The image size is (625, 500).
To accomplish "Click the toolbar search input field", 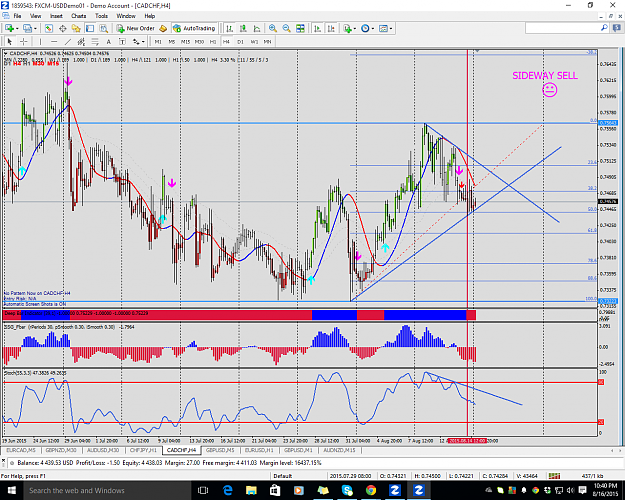I will point(562,28).
